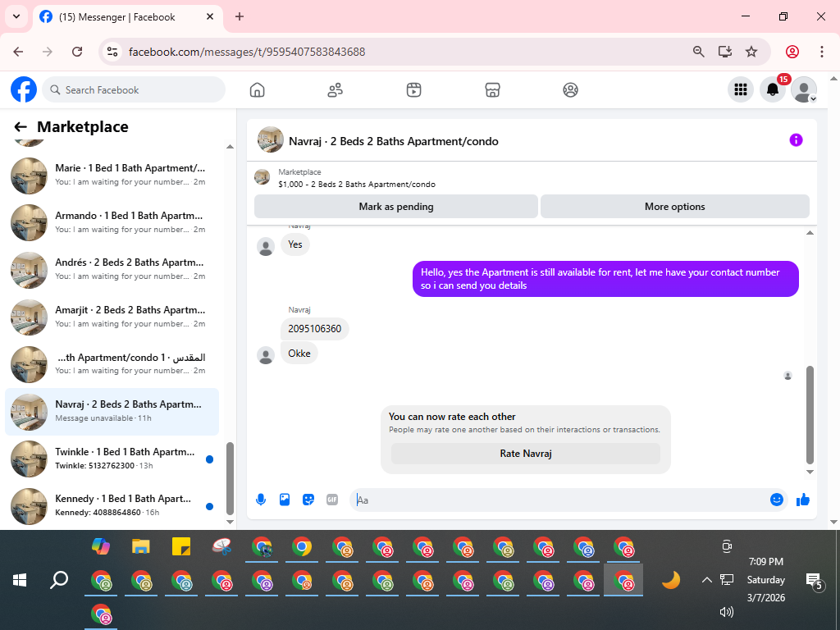
Task: Open Twinkle 1 Bed 1 Bath conversation
Action: [112, 459]
